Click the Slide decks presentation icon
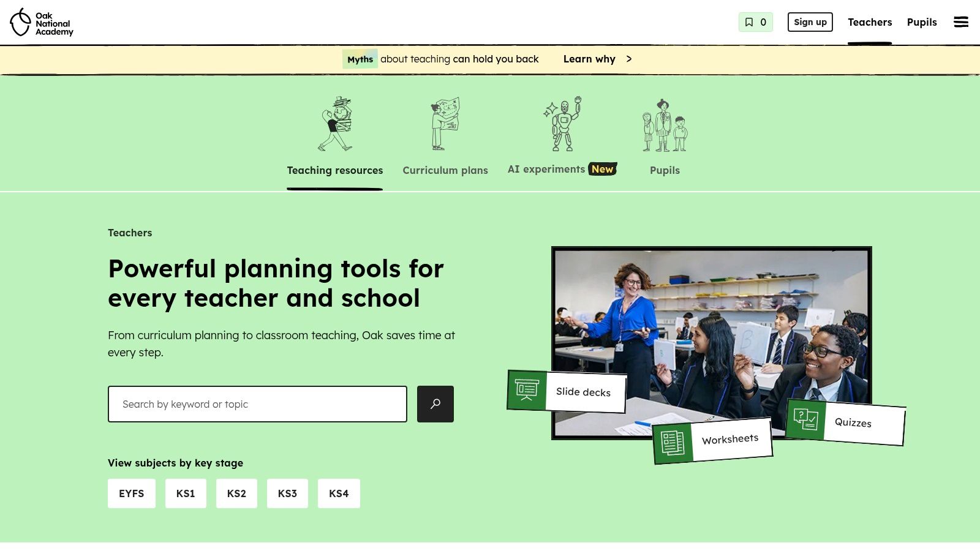Viewport: 980px width, 551px height. [x=527, y=390]
